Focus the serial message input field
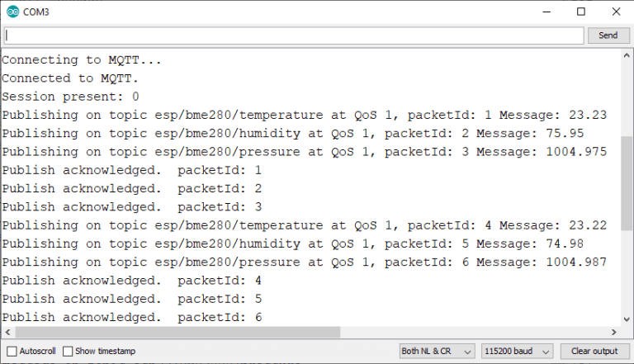This screenshot has width=634, height=364. 293,35
